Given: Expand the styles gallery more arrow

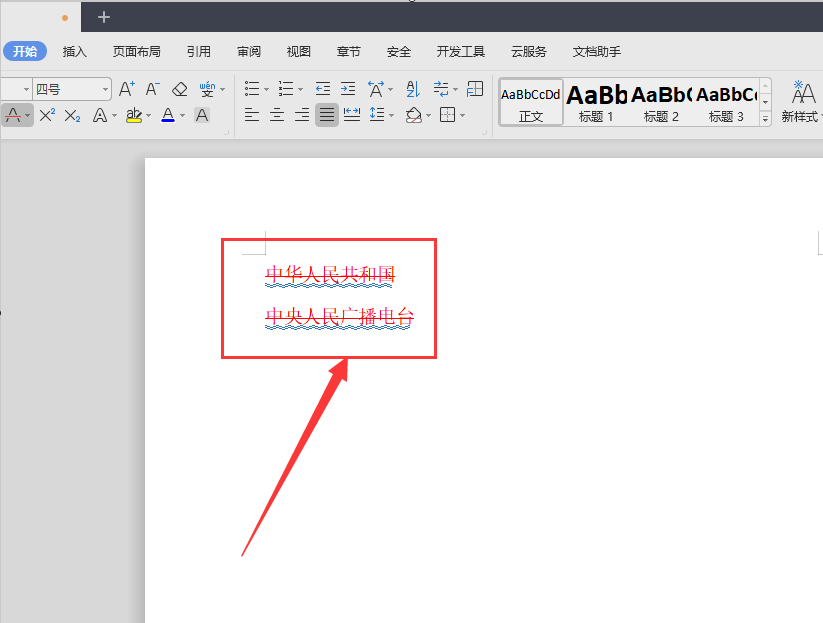Looking at the screenshot, I should tap(765, 119).
